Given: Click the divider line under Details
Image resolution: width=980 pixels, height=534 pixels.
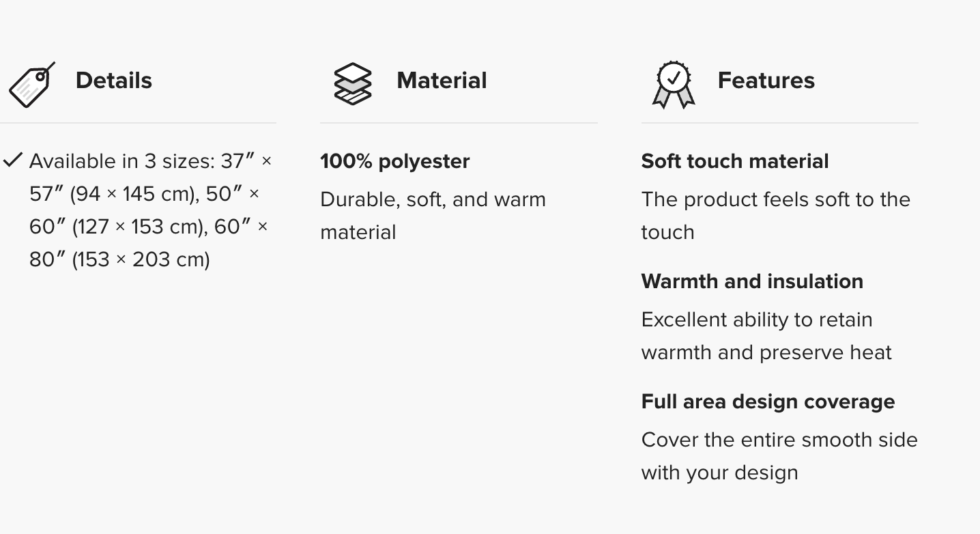Looking at the screenshot, I should (x=138, y=123).
